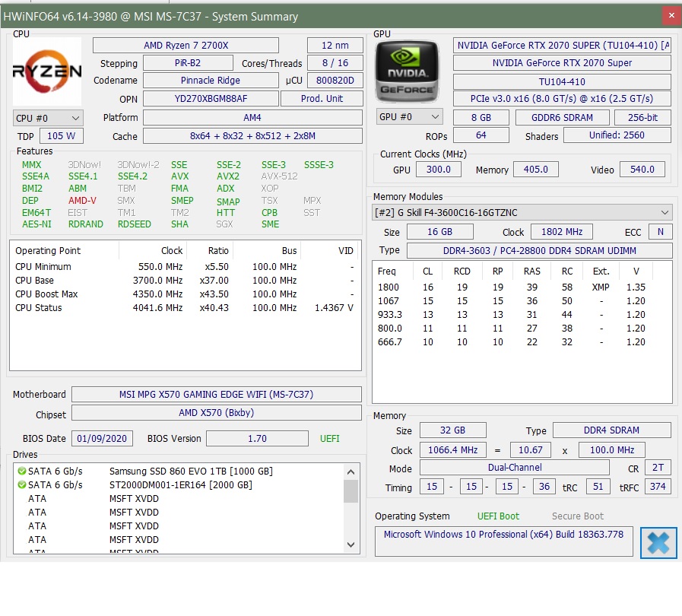Viewport: 682px width, 616px height.
Task: Open the CPU #0 selector dropdown
Action: 48,118
